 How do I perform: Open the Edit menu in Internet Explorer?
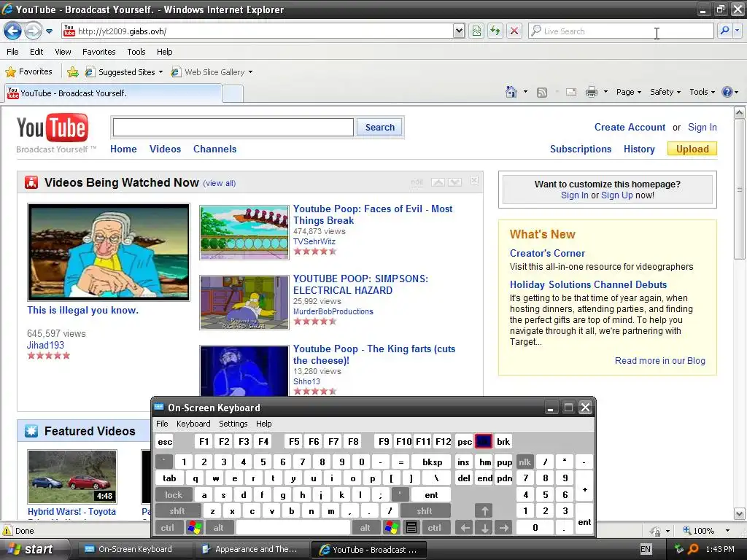(x=36, y=52)
